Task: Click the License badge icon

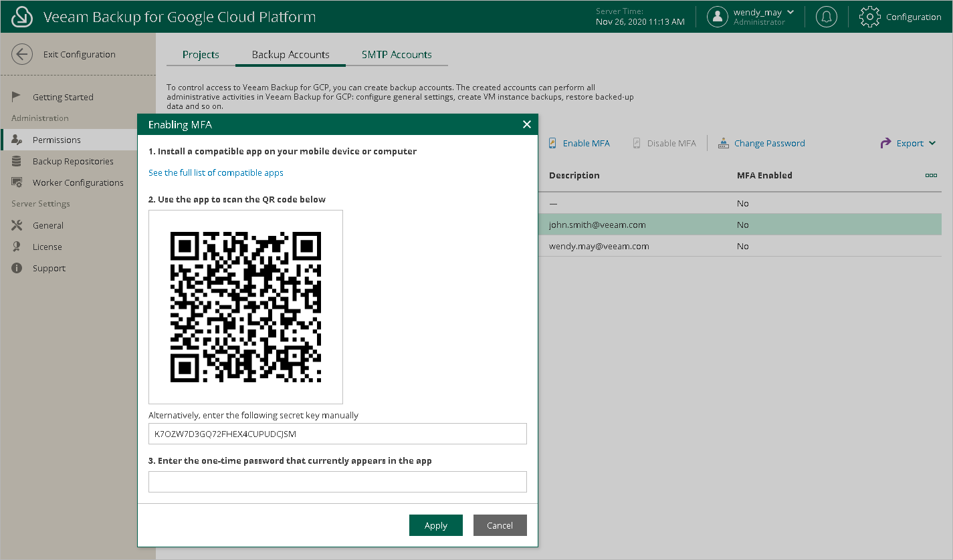Action: pos(17,247)
